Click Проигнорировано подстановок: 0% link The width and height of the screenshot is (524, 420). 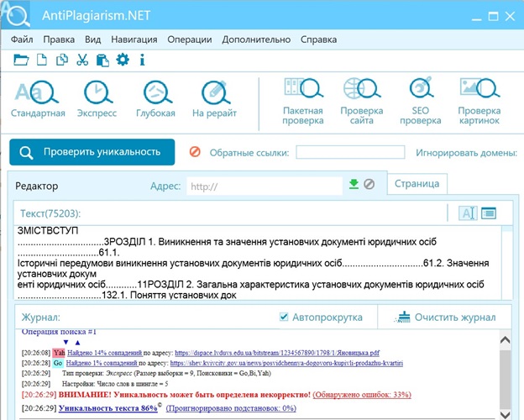(231, 408)
